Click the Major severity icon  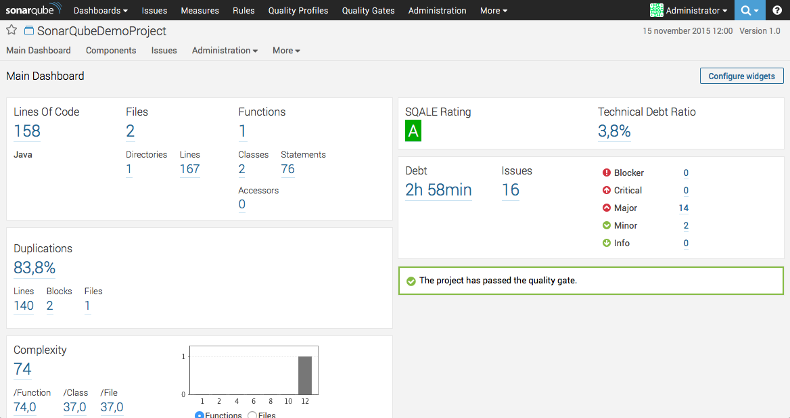(606, 208)
